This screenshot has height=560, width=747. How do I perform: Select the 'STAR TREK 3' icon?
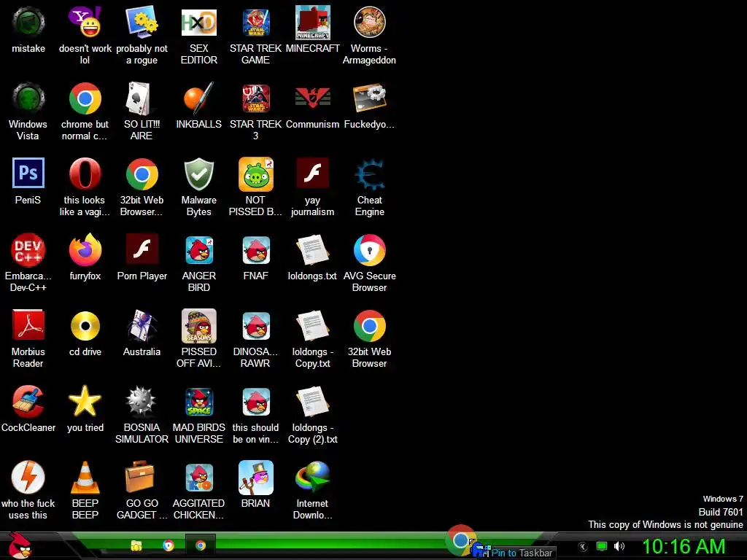[256, 98]
